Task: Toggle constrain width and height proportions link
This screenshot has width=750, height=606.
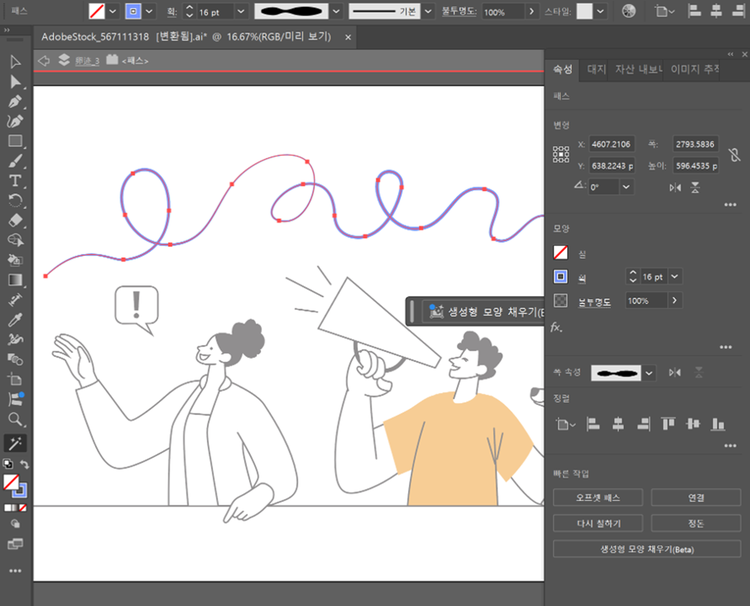Action: (x=734, y=155)
